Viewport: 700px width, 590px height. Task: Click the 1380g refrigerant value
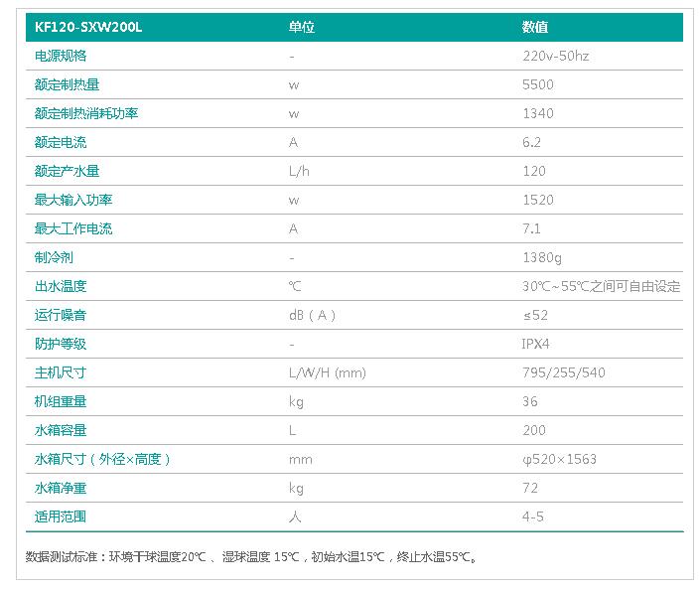[542, 258]
